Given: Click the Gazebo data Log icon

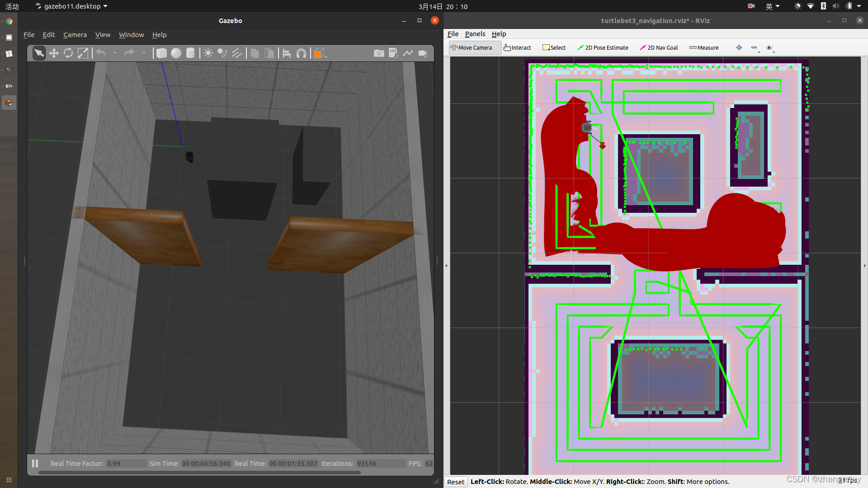Looking at the screenshot, I should tap(393, 53).
